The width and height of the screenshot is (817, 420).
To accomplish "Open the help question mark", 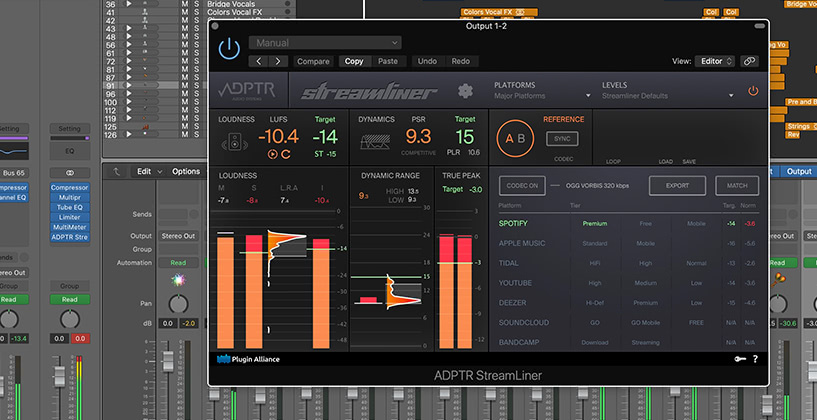I will tap(755, 359).
